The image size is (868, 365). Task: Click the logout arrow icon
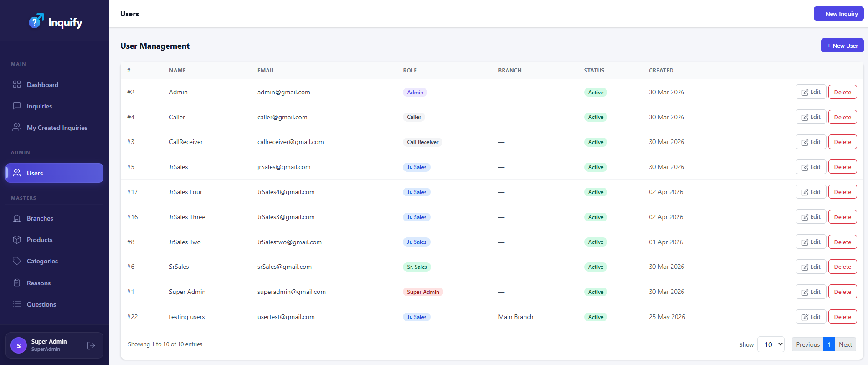coord(91,345)
